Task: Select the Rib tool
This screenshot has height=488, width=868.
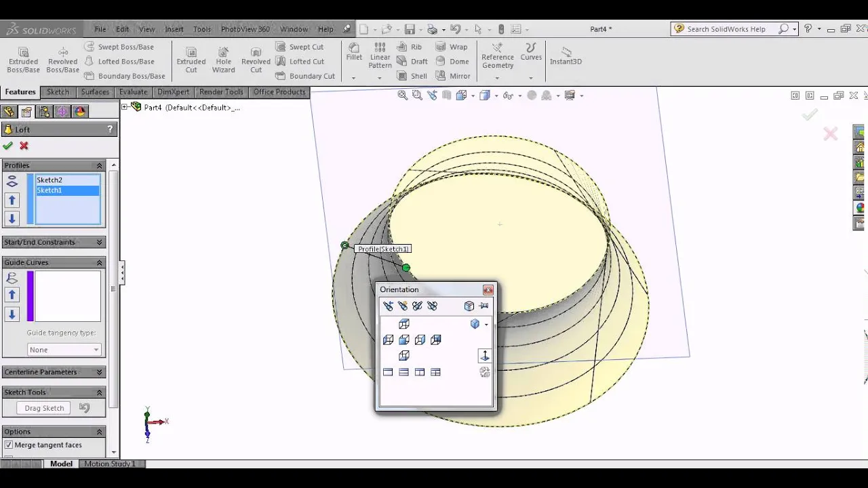Action: 409,47
